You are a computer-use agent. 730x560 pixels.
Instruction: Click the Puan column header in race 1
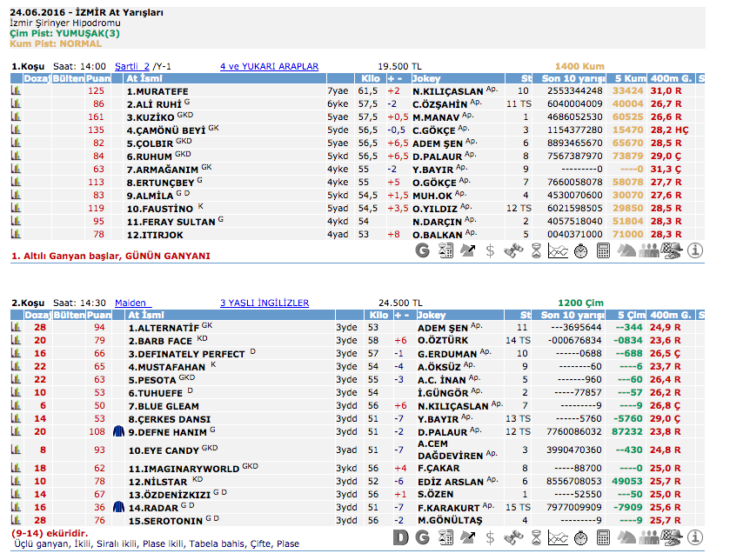click(97, 78)
